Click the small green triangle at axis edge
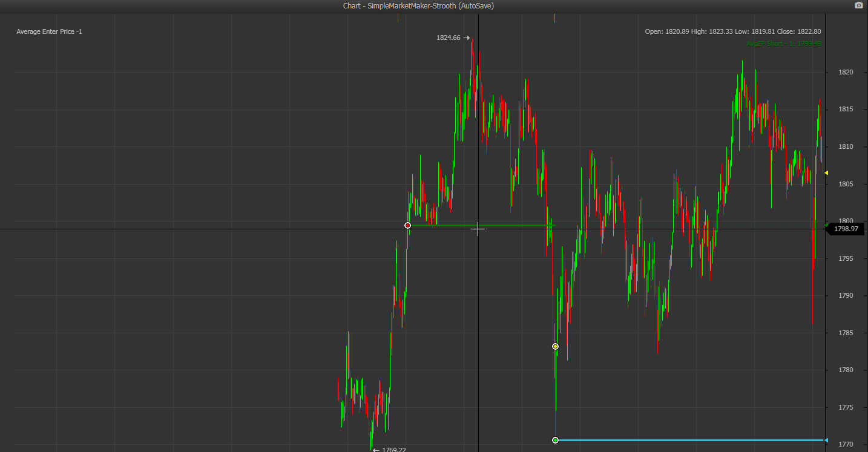 tap(826, 224)
